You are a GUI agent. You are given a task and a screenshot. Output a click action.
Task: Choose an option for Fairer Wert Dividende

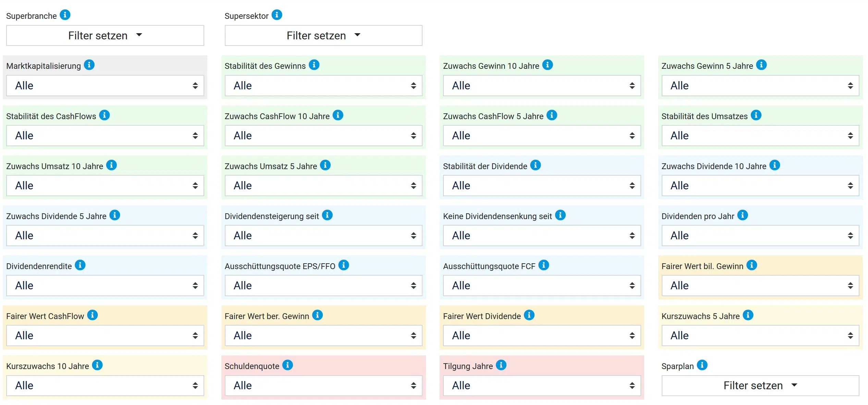point(542,336)
